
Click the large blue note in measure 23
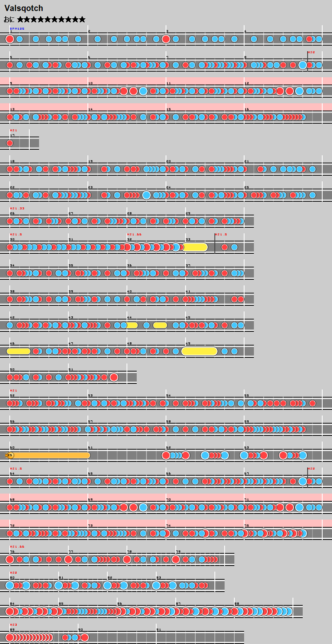coord(146,195)
